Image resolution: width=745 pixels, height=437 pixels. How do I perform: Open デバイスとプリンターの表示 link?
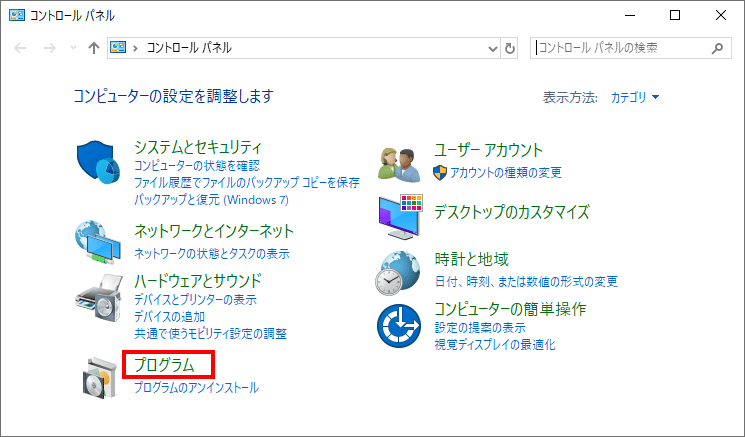[x=195, y=300]
